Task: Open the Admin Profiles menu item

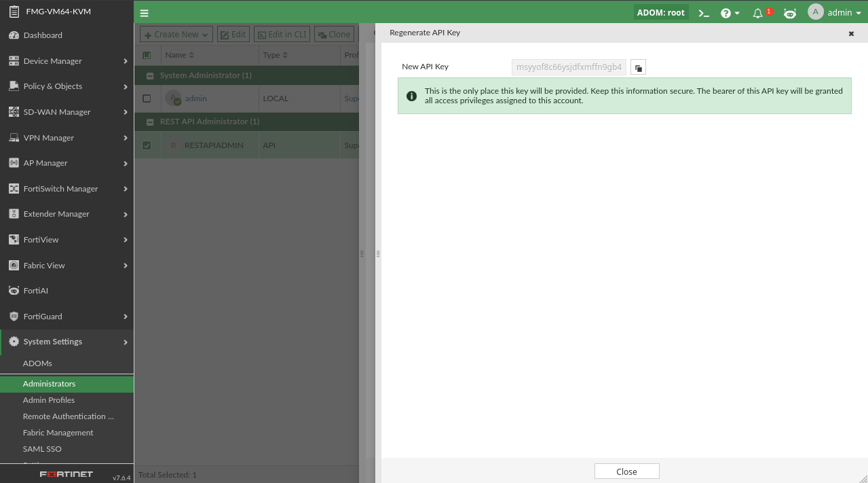Action: 49,400
